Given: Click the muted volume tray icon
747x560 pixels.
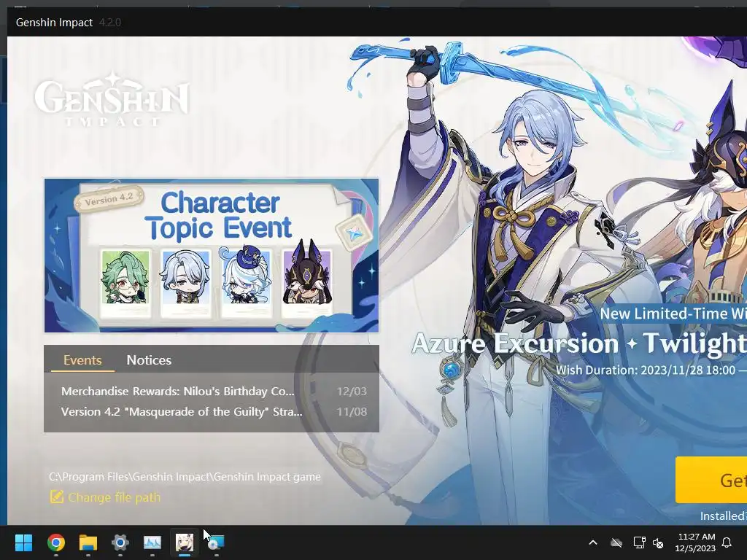Looking at the screenshot, I should [658, 542].
